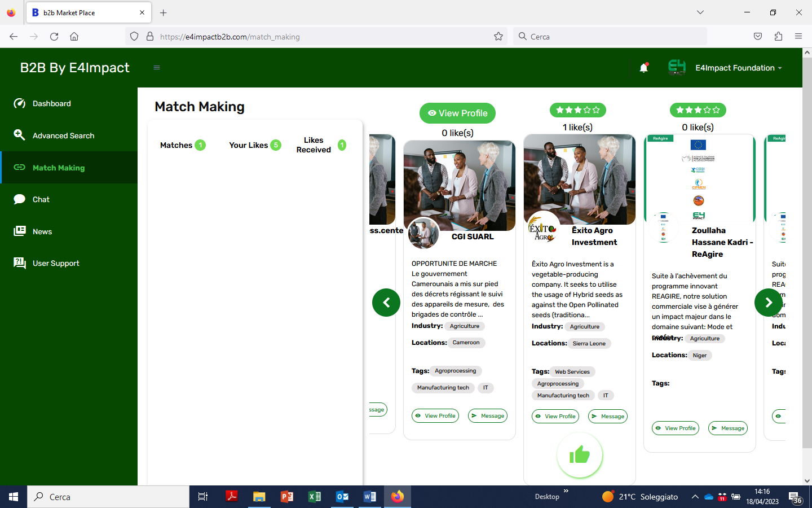This screenshot has height=508, width=812.
Task: Click the Advanced Search magnifier icon
Action: pyautogui.click(x=20, y=135)
